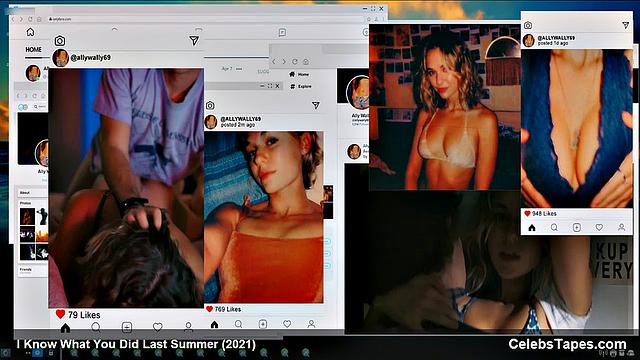
Task: Tap profile icon under the 769 Likes post
Action: [x=311, y=324]
